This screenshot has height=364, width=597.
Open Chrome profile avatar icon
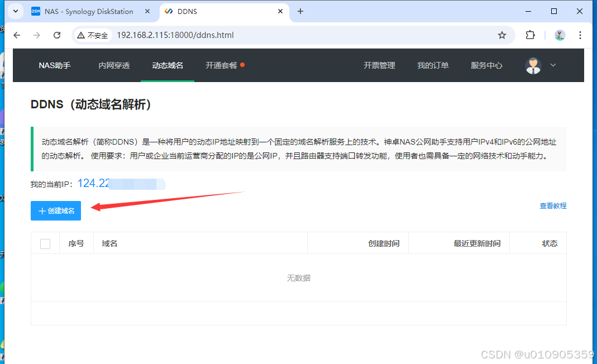[x=560, y=35]
